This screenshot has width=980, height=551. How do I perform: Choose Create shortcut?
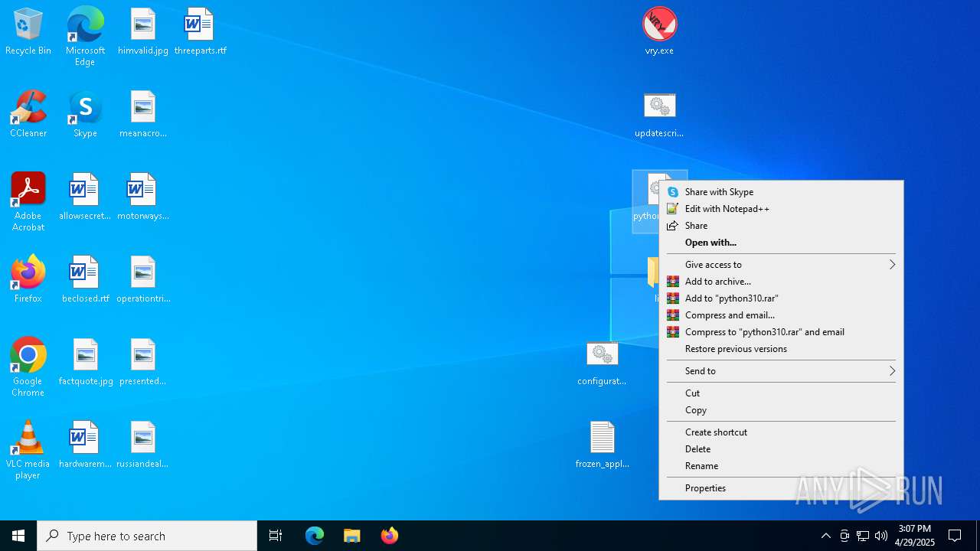pos(781,432)
